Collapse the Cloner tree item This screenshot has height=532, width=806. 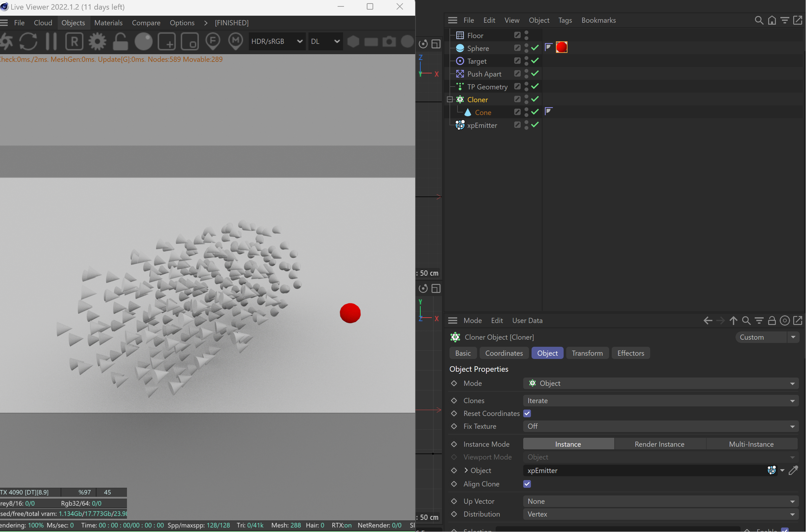click(450, 99)
